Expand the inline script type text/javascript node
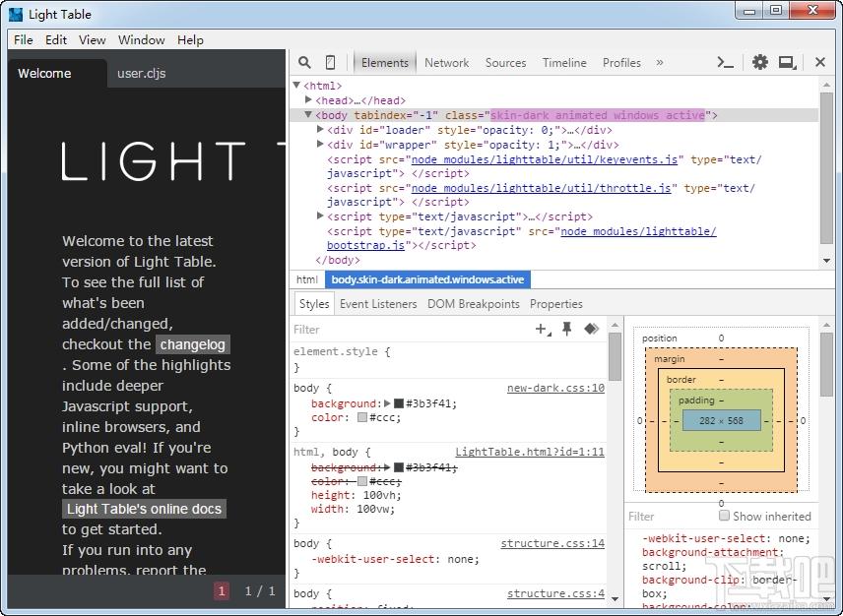Viewport: 843px width, 616px height. point(320,216)
